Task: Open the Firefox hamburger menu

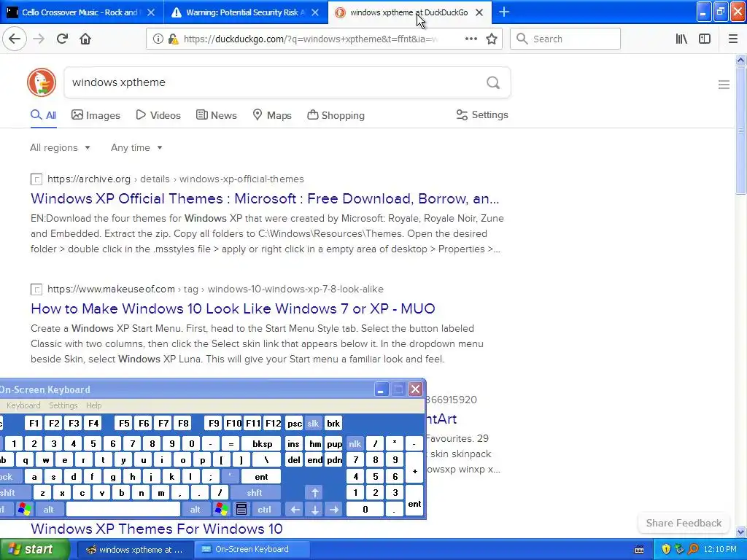Action: (x=733, y=39)
